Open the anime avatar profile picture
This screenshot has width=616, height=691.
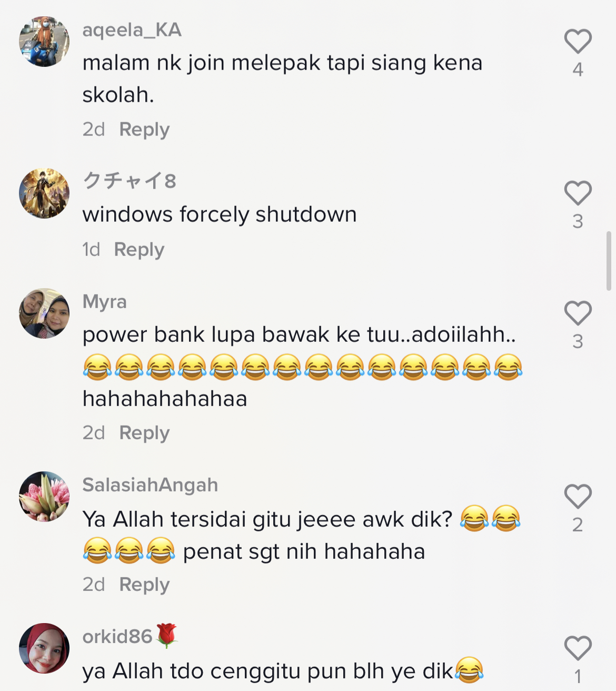click(x=44, y=193)
